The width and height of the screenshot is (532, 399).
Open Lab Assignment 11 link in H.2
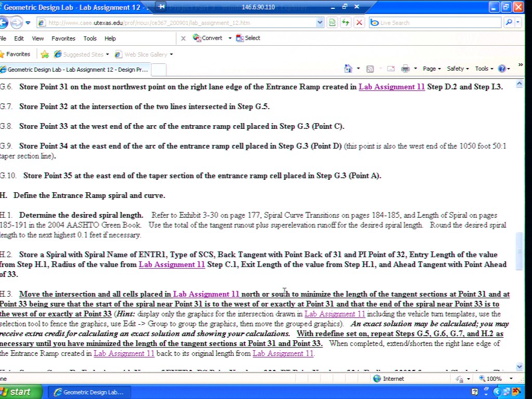171,264
